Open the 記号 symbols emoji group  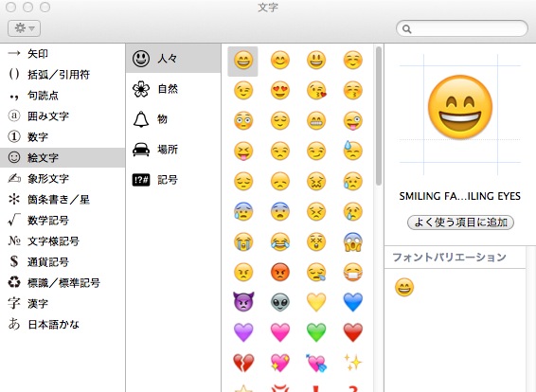pos(173,180)
